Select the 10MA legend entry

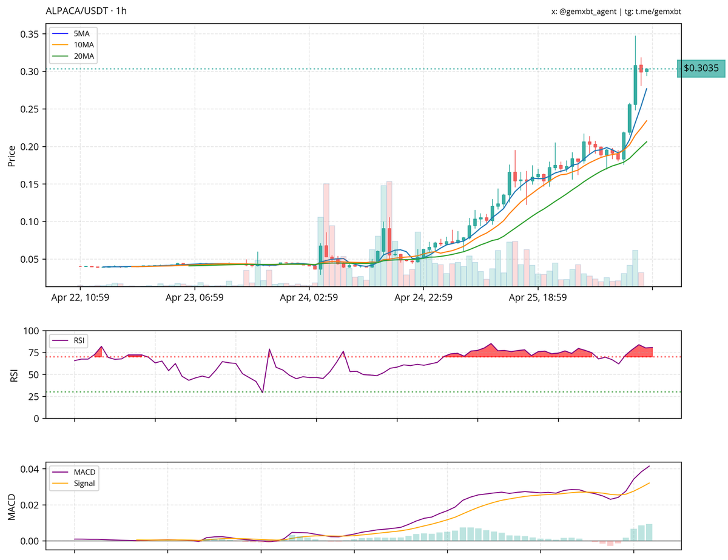pos(73,45)
